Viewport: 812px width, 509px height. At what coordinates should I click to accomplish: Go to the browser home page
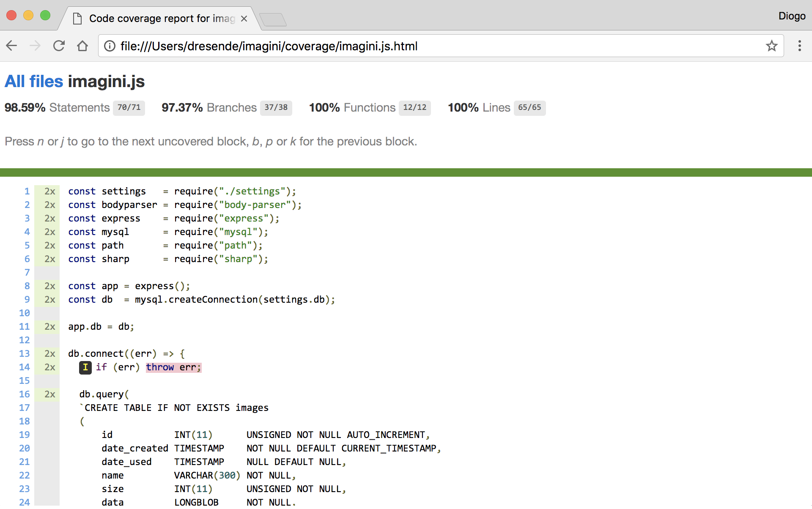[x=82, y=46]
